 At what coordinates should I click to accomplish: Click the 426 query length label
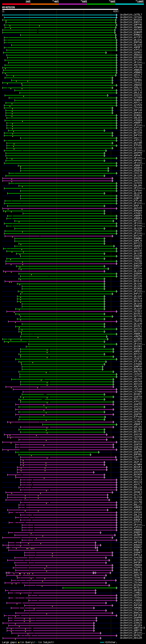115,11
